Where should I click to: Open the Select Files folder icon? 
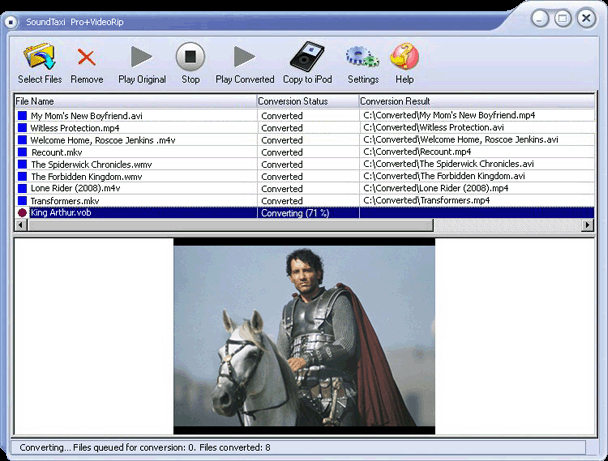coord(40,57)
